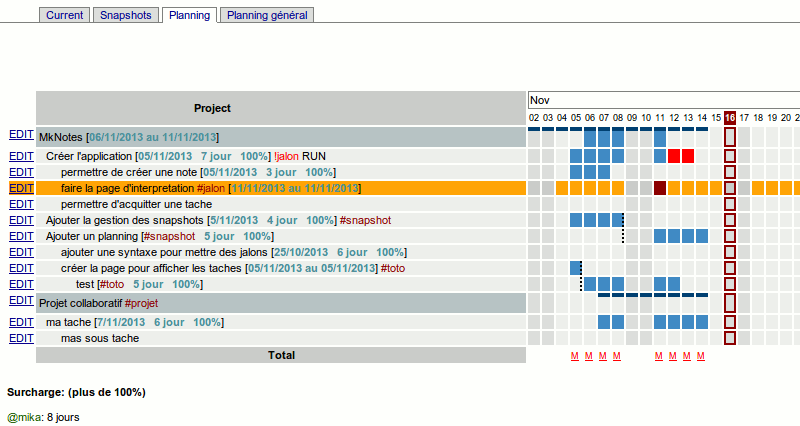Edit the Projet collaboratif row
Image resolution: width=800 pixels, height=426 pixels.
coord(21,300)
